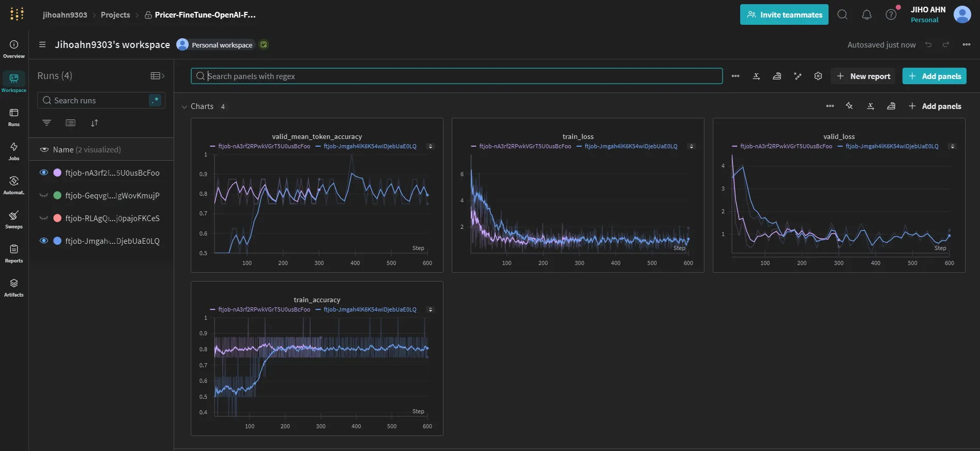The width and height of the screenshot is (980, 451).
Task: Show run ftjob-Geqvg...gWovKmujP via eye icon
Action: coord(44,195)
